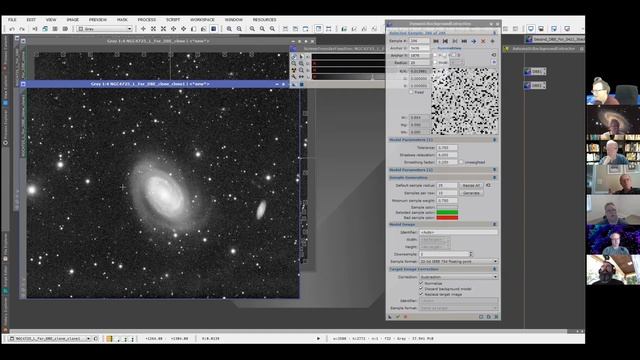Image resolution: width=640 pixels, height=360 pixels.
Task: Click the green Execute checkmark icon
Action: [398, 316]
